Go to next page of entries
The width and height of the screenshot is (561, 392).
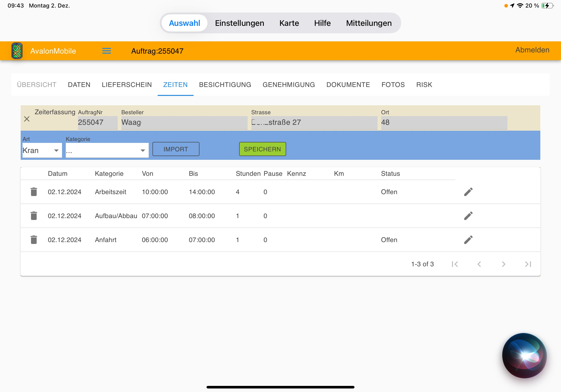tap(504, 264)
